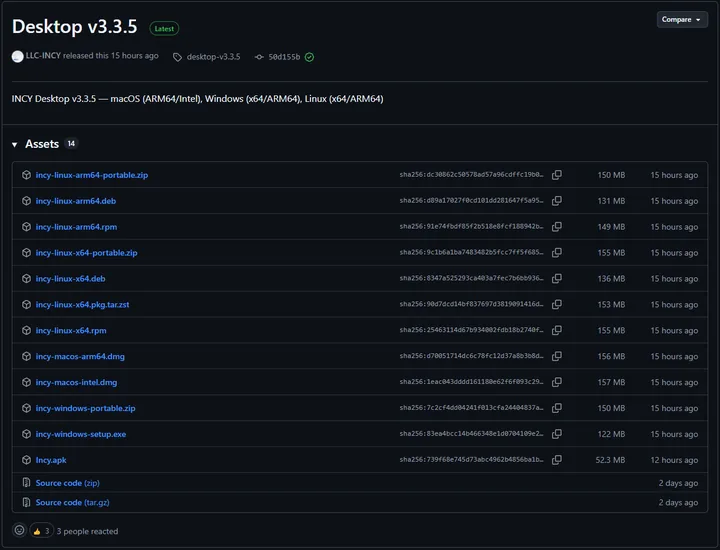Click the INCY Desktop v3.3.5 description text
This screenshot has width=720, height=550.
(x=197, y=99)
